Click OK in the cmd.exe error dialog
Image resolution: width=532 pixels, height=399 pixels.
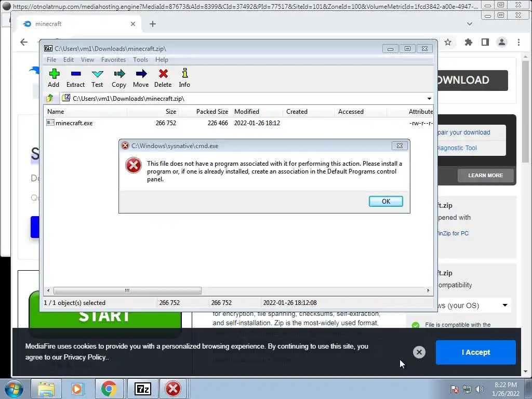pos(386,201)
